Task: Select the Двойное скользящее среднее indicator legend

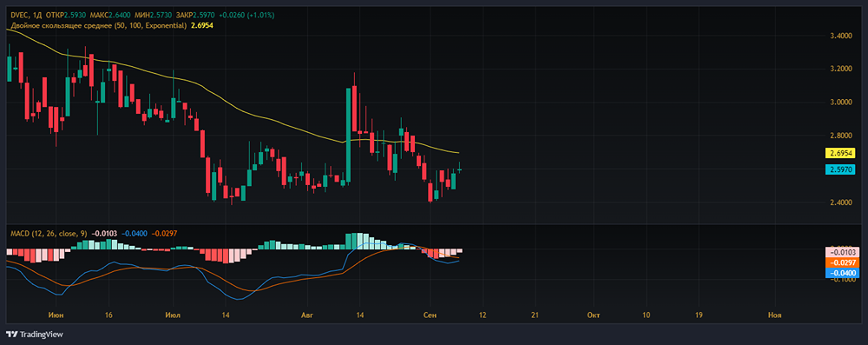Action: 99,25
